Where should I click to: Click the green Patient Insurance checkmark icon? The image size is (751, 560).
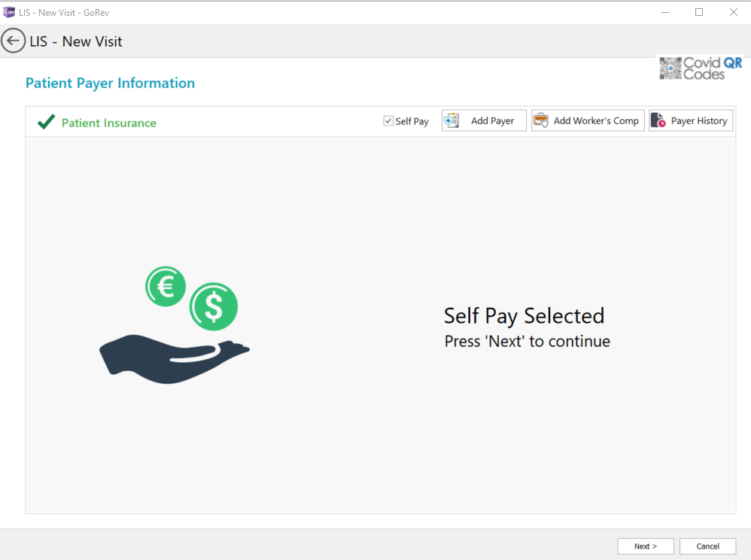[47, 122]
